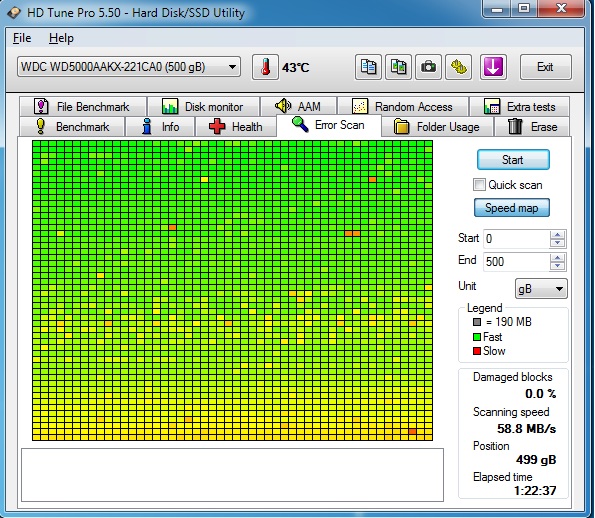This screenshot has width=595, height=518.
Task: Open options via the tools icon
Action: tap(459, 67)
